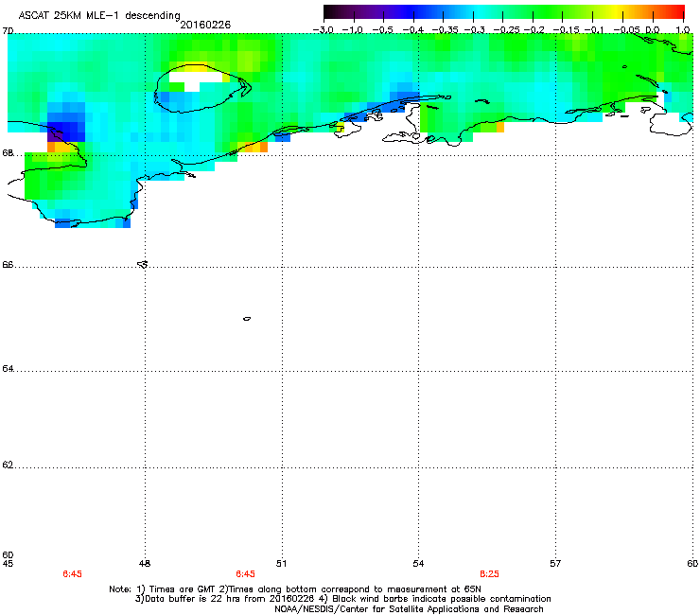
Task: Click the longitude label "54"
Action: pyautogui.click(x=418, y=564)
